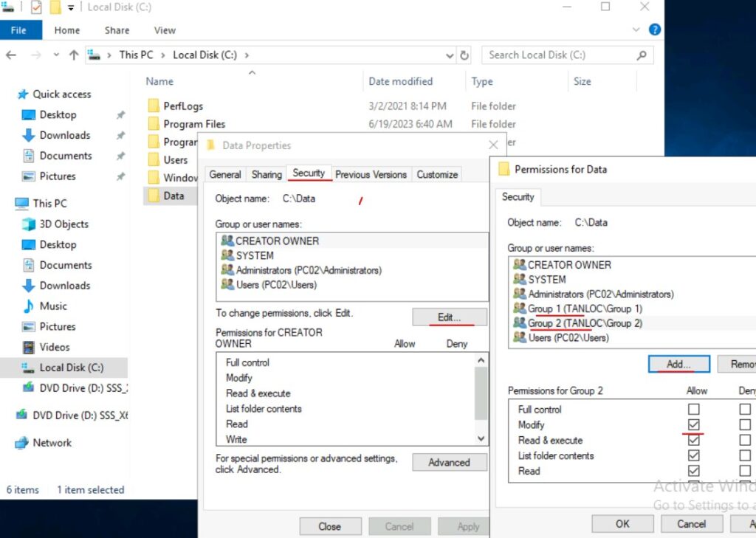Image resolution: width=756 pixels, height=538 pixels.
Task: Select the New Folder icon in the Quick Access Toolbar
Action: click(54, 7)
